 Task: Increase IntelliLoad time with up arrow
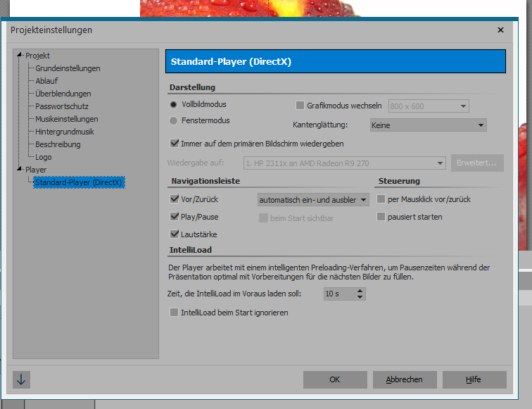pyautogui.click(x=360, y=290)
